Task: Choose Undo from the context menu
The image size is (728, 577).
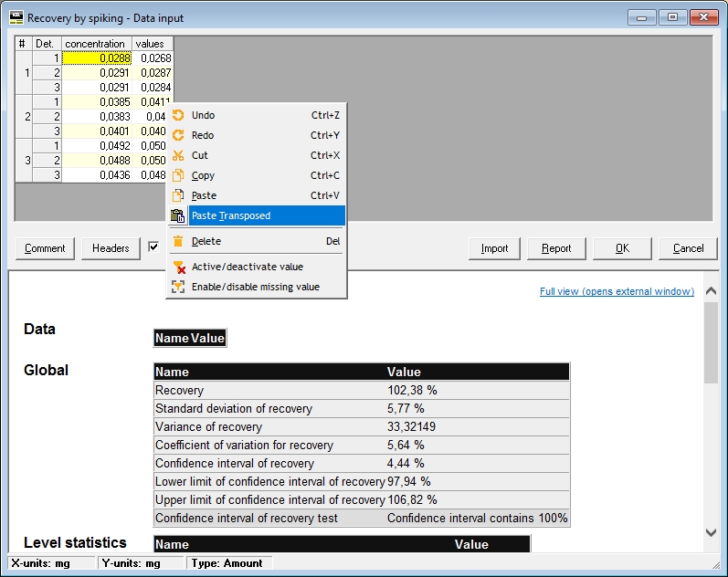Action: 257,115
